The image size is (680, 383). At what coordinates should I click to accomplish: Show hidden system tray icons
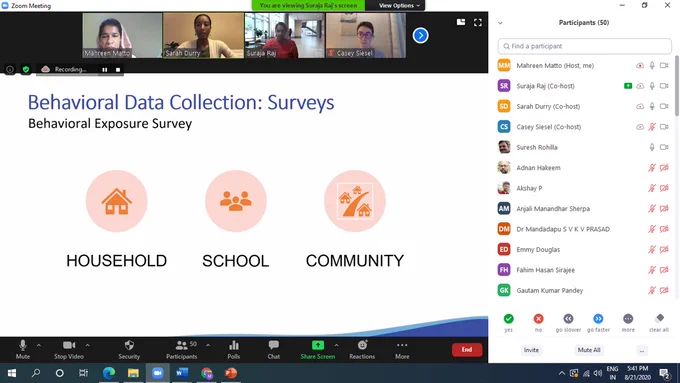point(562,373)
